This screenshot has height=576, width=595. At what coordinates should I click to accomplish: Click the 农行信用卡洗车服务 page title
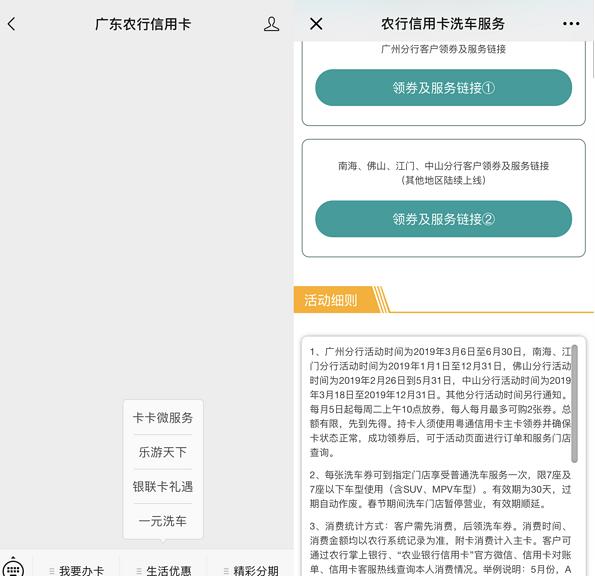click(x=443, y=24)
